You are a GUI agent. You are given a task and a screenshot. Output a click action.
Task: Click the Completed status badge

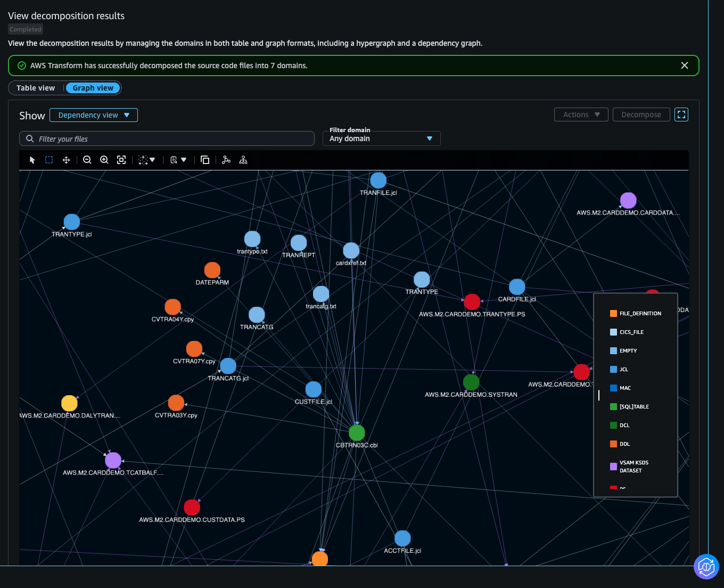pyautogui.click(x=26, y=29)
